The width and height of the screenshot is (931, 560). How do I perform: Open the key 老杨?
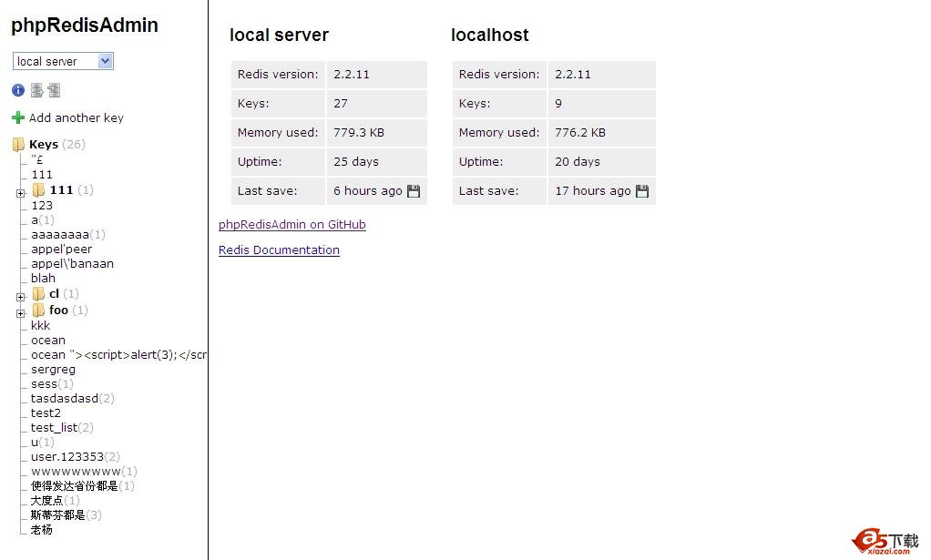coord(42,530)
